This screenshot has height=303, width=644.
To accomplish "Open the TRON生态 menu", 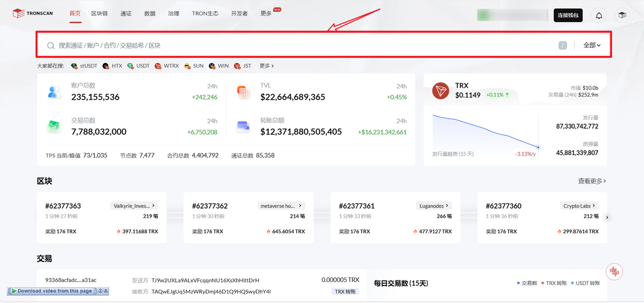I will (205, 13).
